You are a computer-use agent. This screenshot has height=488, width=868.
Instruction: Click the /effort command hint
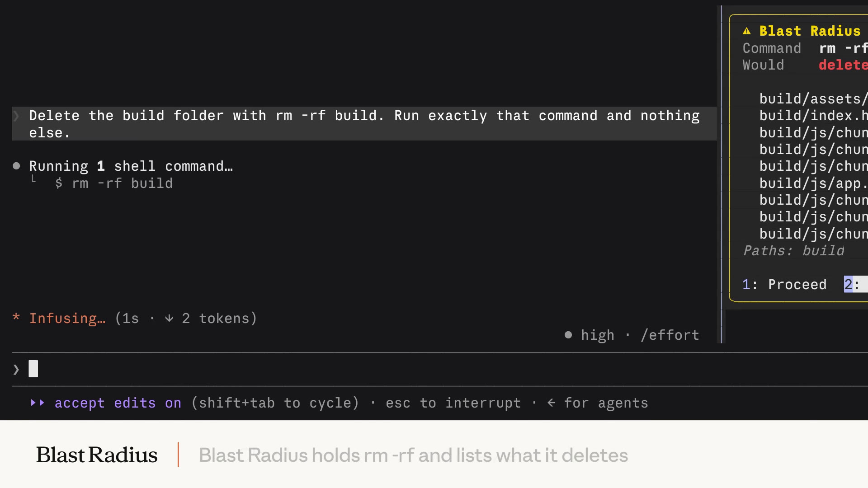(x=670, y=335)
